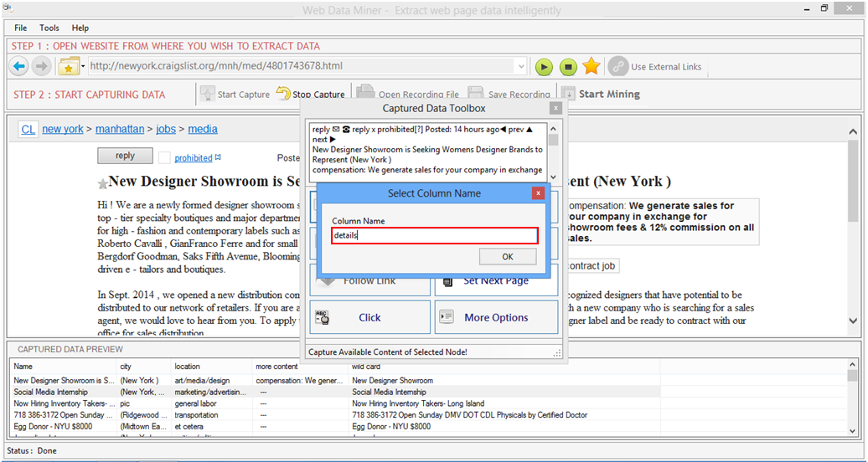Screen dimensions: 868x462
Task: Close the Select Column Name dialog
Action: click(x=538, y=193)
